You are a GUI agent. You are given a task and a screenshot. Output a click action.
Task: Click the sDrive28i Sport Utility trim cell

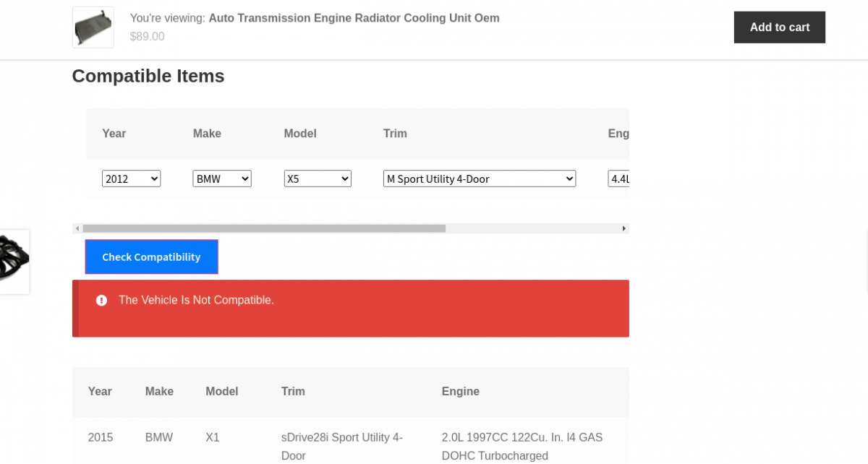tap(342, 446)
